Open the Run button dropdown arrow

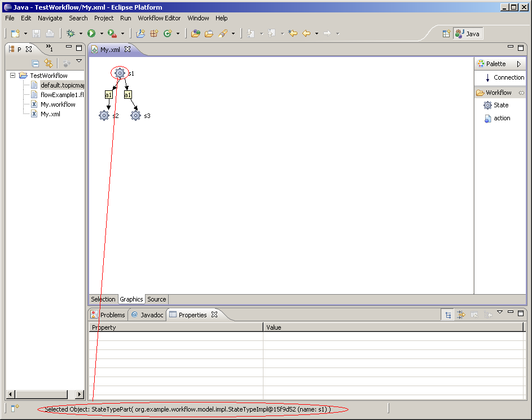[102, 34]
